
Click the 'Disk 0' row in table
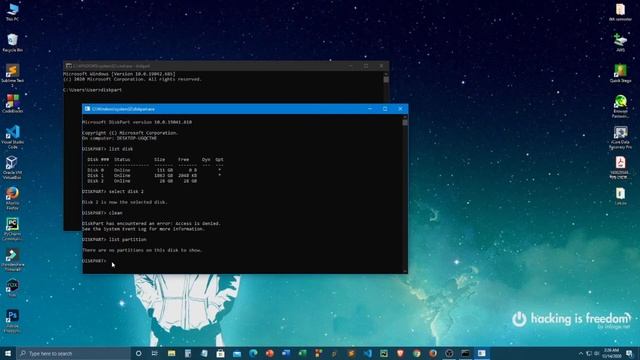click(x=154, y=170)
